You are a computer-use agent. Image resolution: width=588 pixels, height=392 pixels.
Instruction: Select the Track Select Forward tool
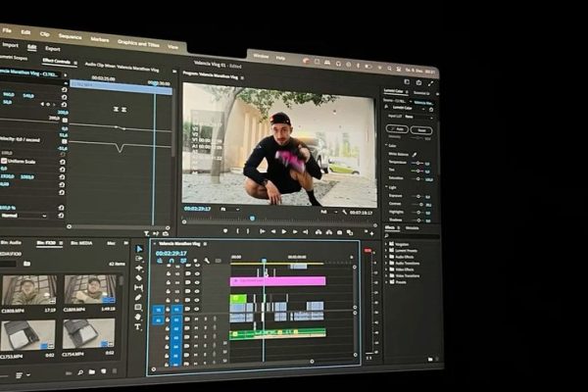point(139,259)
